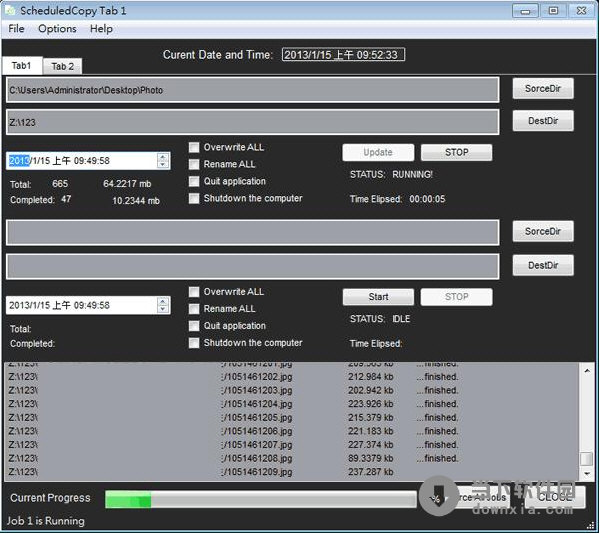Open the File menu
600x534 pixels.
[x=16, y=29]
